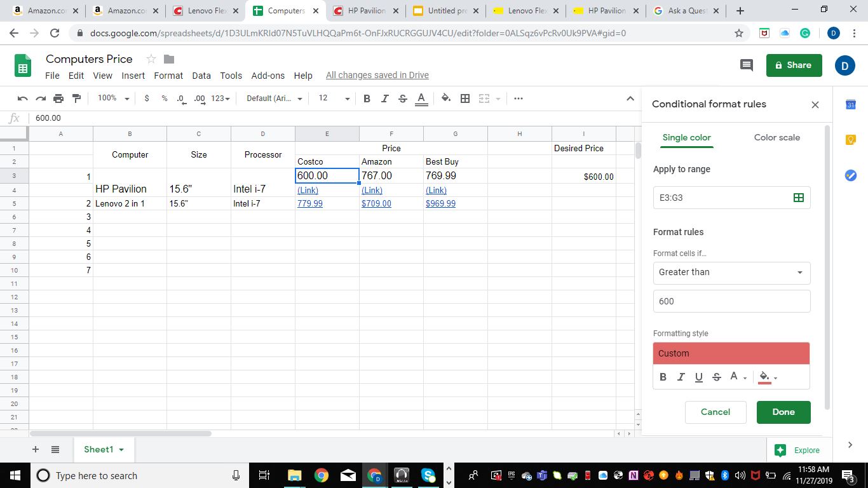868x488 pixels.
Task: Open the comment history icon near Share
Action: pyautogui.click(x=746, y=65)
